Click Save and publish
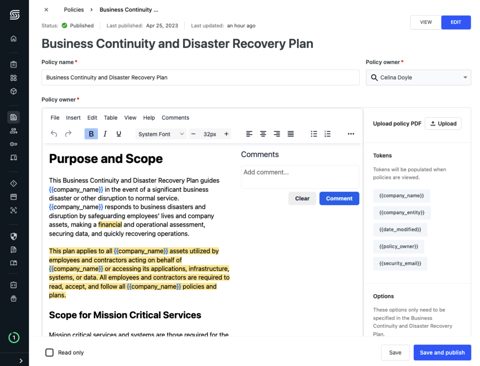 442,353
